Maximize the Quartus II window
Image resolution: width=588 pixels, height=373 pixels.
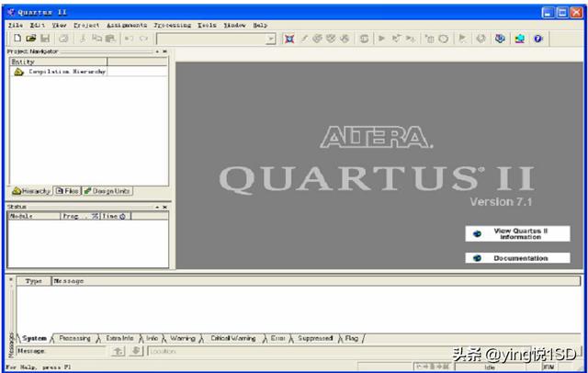coord(562,13)
